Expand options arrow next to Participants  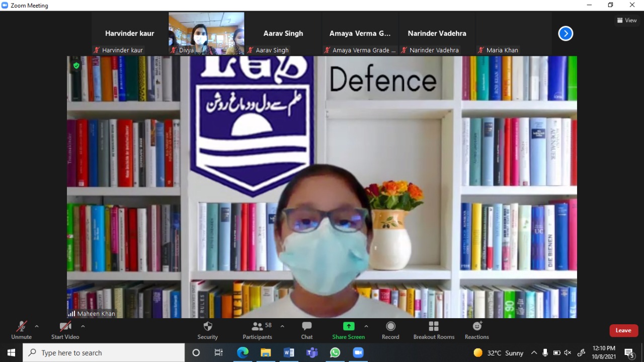[x=282, y=326]
